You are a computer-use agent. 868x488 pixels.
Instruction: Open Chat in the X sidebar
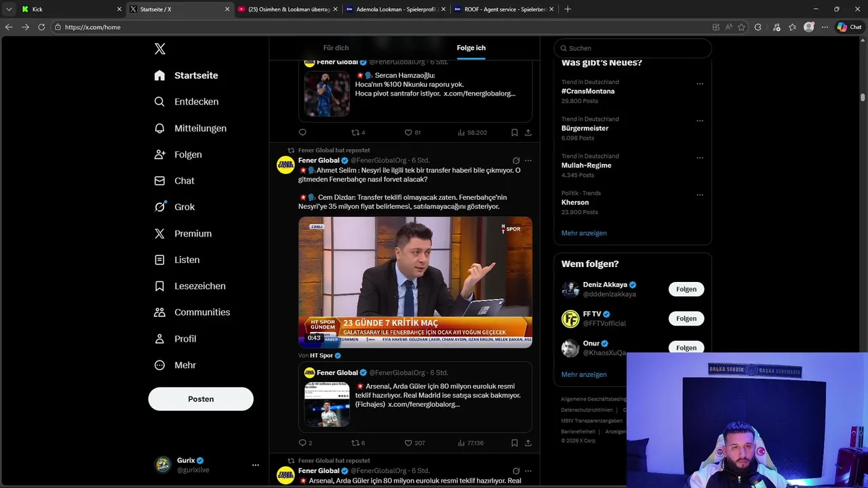[x=174, y=181]
